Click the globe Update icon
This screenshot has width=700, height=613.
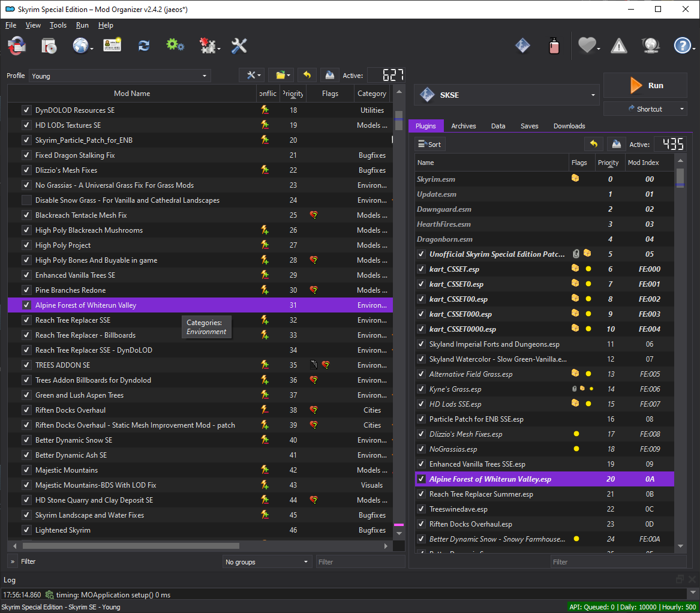(650, 46)
